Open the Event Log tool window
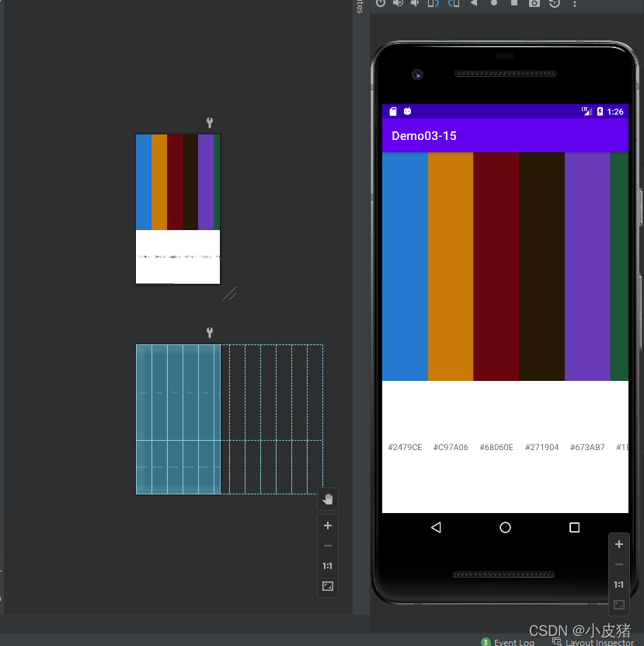This screenshot has width=644, height=646. click(x=513, y=642)
